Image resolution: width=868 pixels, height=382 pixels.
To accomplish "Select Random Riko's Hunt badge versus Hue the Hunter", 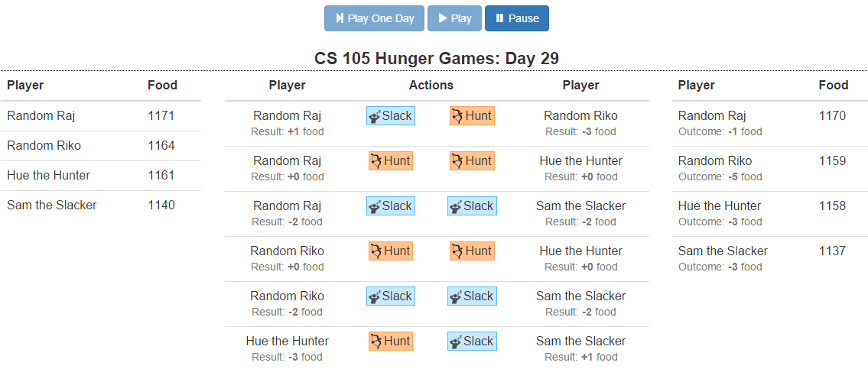I will click(390, 251).
